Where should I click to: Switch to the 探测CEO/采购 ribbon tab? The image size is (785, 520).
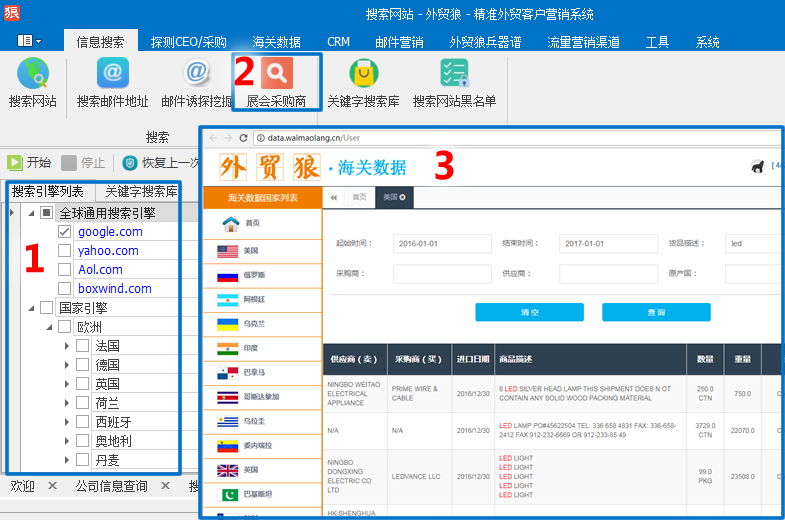189,42
